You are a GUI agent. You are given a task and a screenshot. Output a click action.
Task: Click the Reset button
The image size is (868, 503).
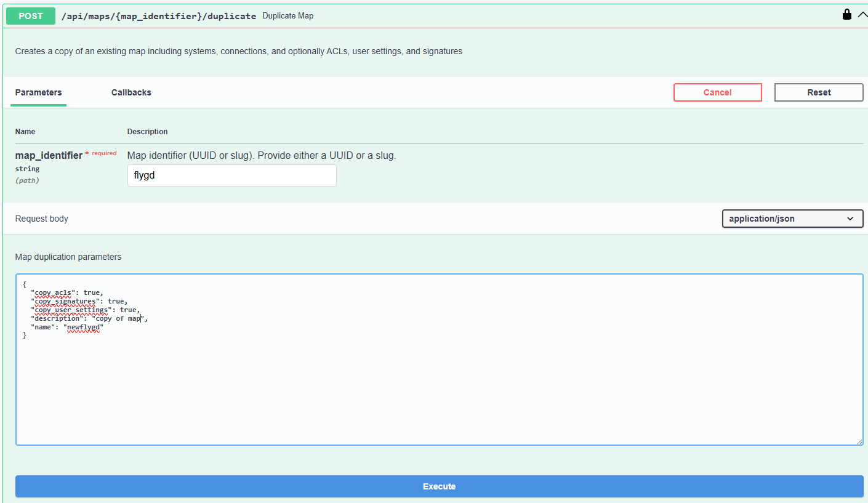[818, 92]
